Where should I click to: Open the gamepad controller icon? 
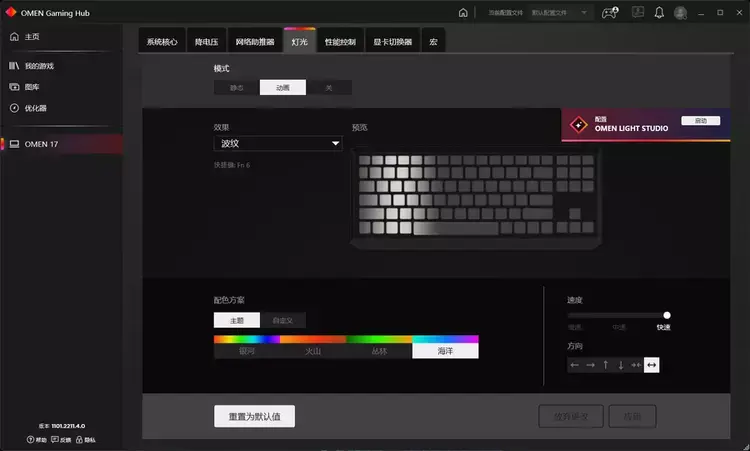click(x=609, y=12)
